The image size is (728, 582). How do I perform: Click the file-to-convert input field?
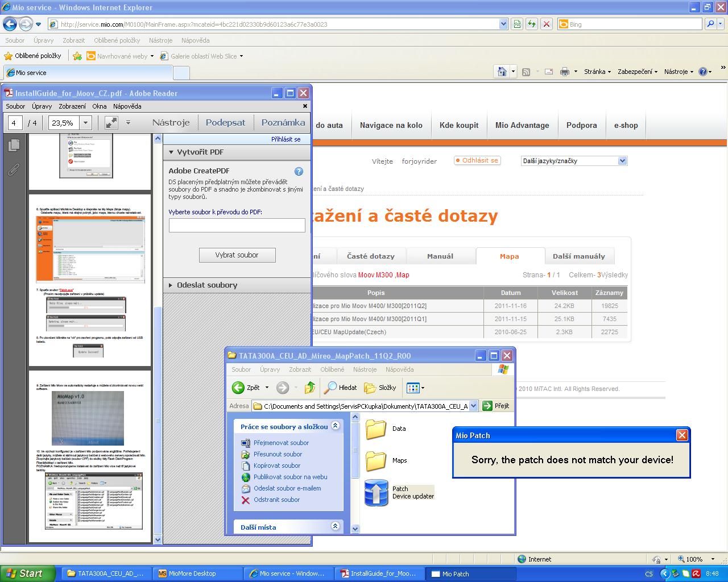coord(237,226)
